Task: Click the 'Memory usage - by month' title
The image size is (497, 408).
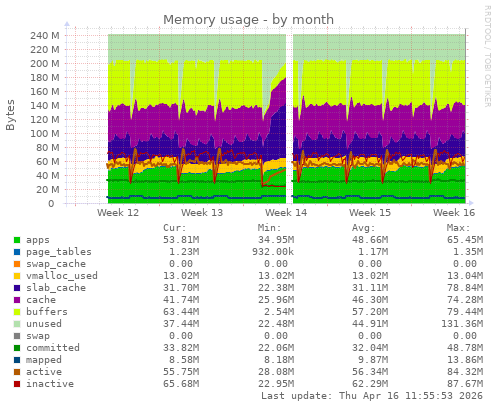Action: pyautogui.click(x=248, y=19)
